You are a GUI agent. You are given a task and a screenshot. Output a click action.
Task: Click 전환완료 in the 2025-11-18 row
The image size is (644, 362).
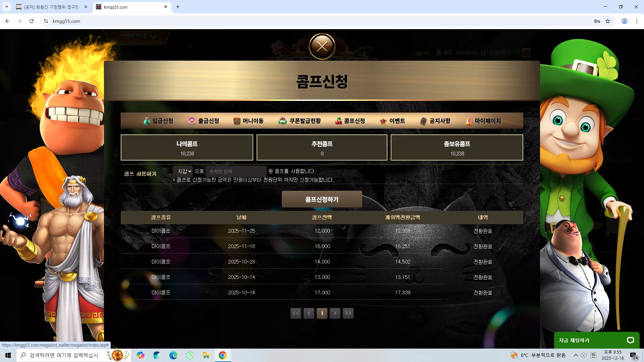[483, 246]
